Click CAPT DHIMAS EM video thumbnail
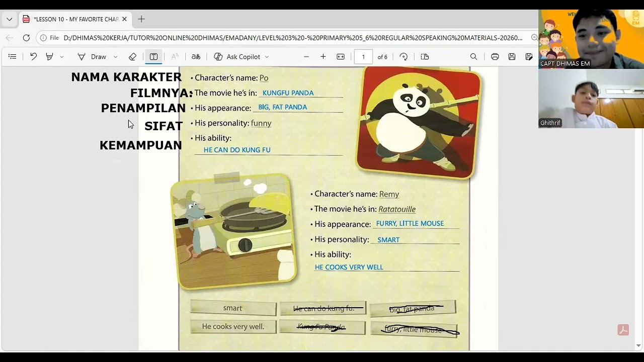Viewport: 644px width, 362px height. click(591, 39)
